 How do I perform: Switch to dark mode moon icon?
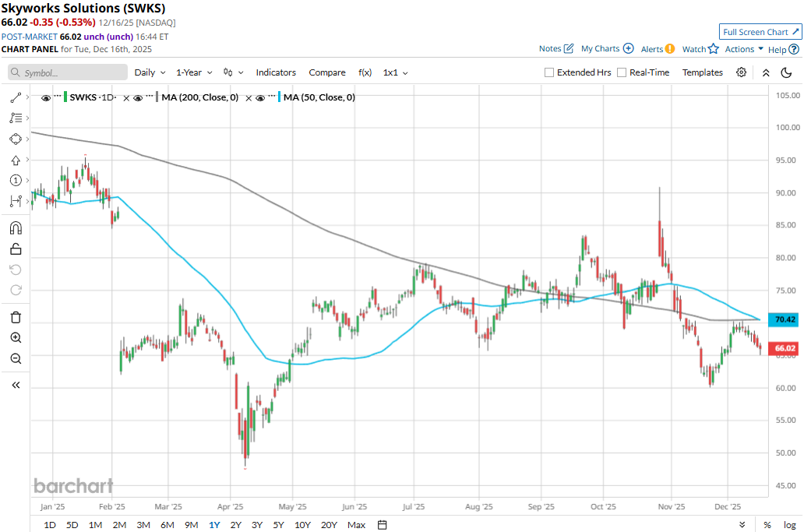pos(786,72)
